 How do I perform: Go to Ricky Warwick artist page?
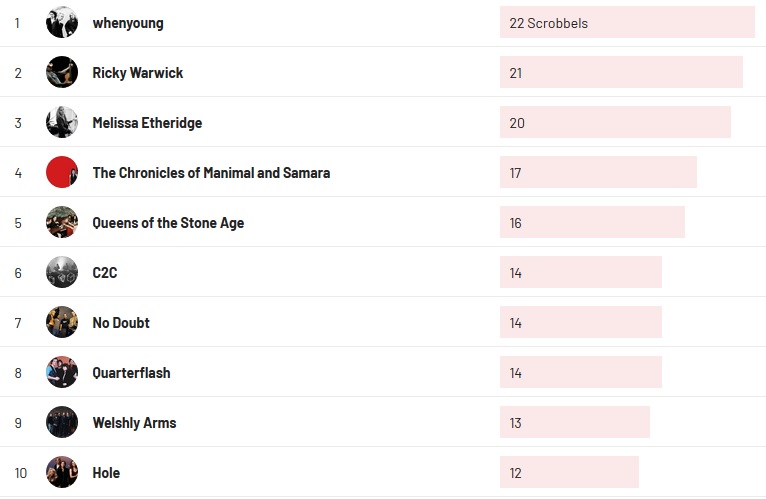coord(138,73)
